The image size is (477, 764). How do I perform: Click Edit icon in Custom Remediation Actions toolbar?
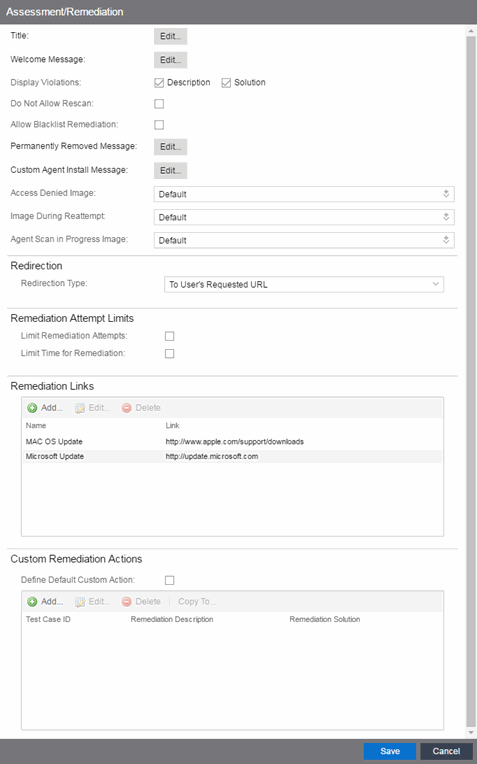(80, 602)
